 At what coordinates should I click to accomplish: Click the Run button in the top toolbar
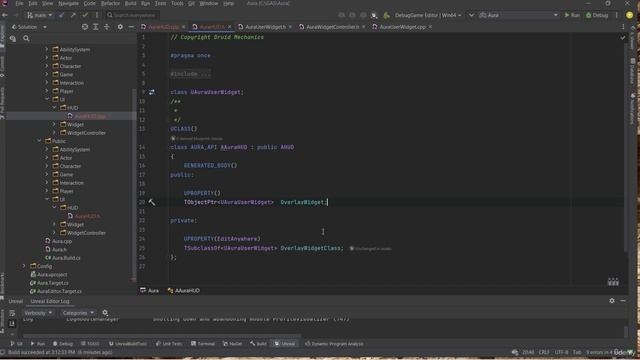point(572,15)
